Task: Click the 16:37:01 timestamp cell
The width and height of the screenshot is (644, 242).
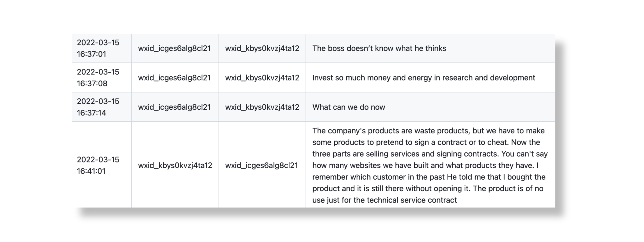Action: point(98,48)
